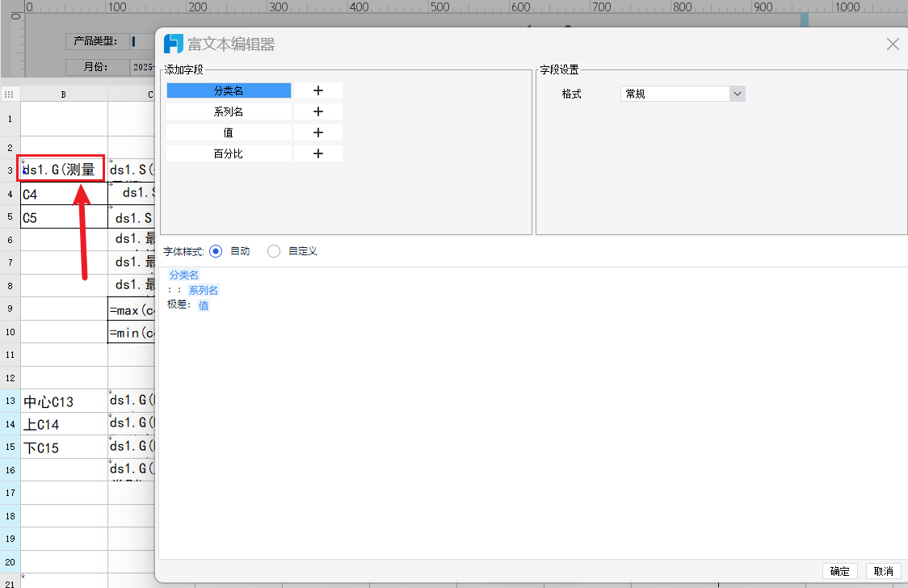
Task: Click the 月份 label widget
Action: pos(97,67)
